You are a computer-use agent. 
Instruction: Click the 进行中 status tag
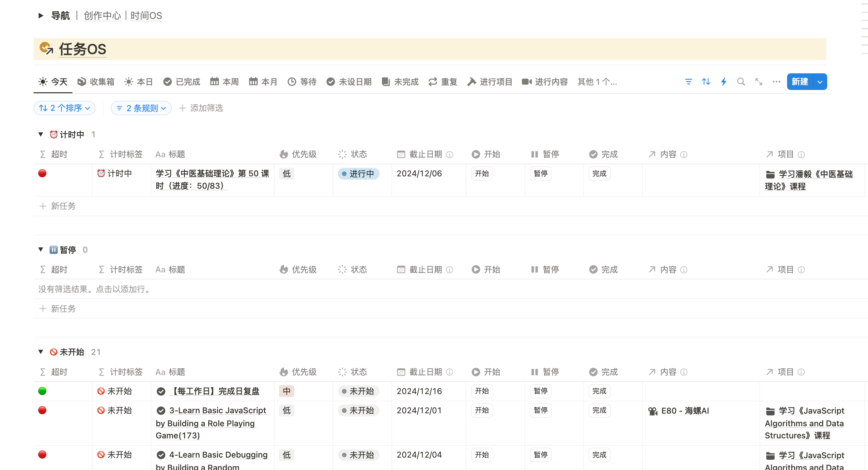358,174
